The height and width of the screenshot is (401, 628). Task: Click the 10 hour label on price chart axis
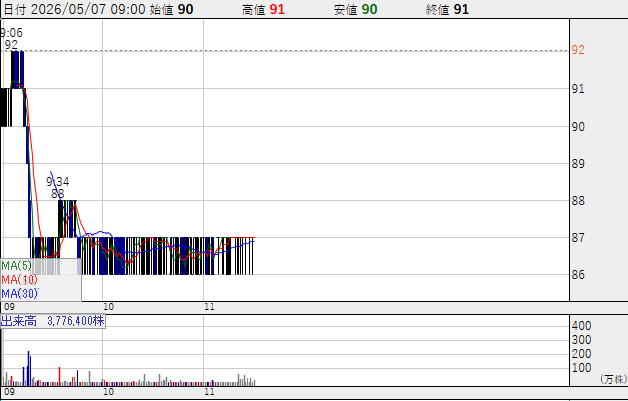(109, 307)
